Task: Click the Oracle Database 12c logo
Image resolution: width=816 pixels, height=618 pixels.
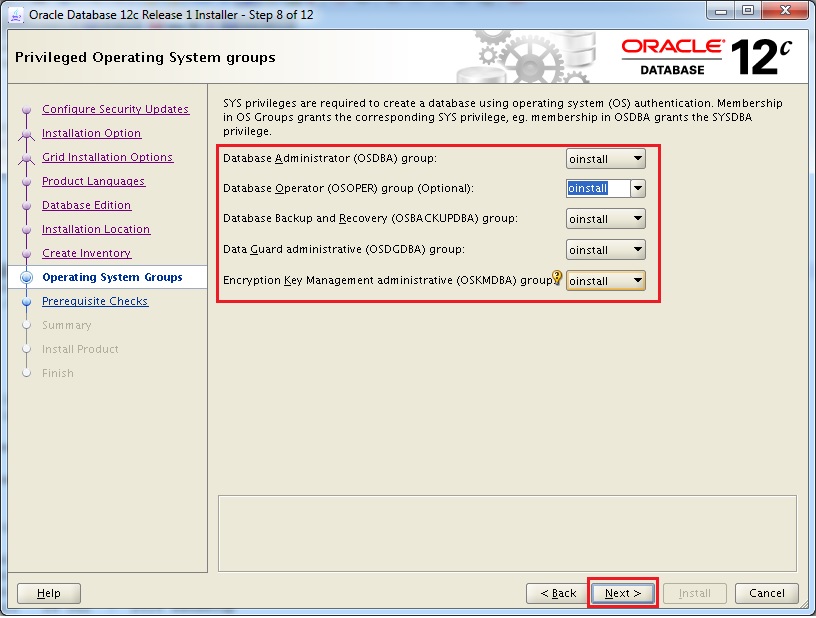Action: (707, 57)
